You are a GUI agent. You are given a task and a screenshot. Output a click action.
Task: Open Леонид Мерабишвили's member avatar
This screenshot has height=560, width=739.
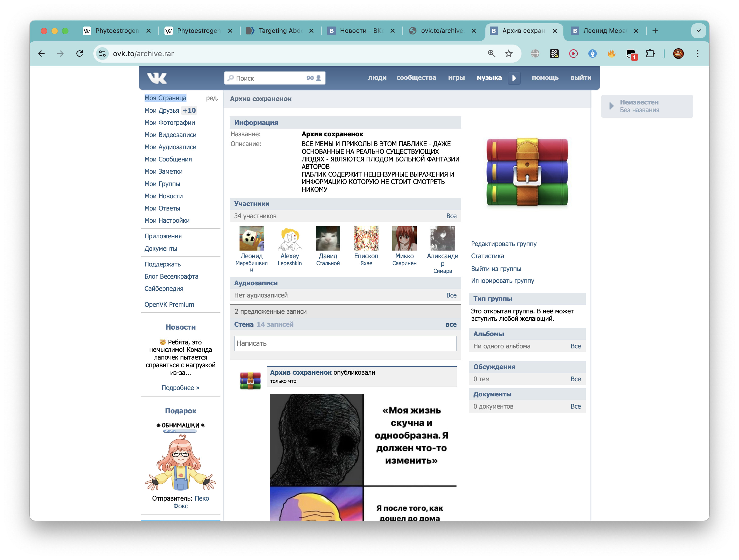251,238
